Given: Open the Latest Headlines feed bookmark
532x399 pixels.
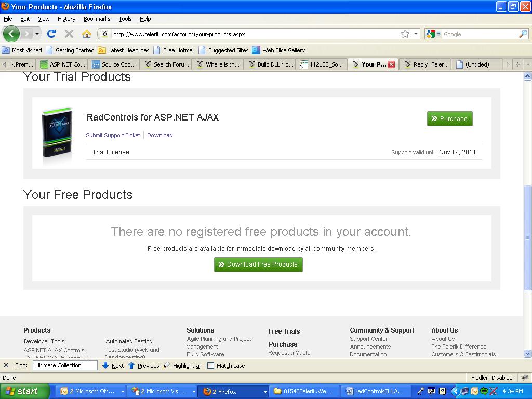Looking at the screenshot, I should [124, 50].
